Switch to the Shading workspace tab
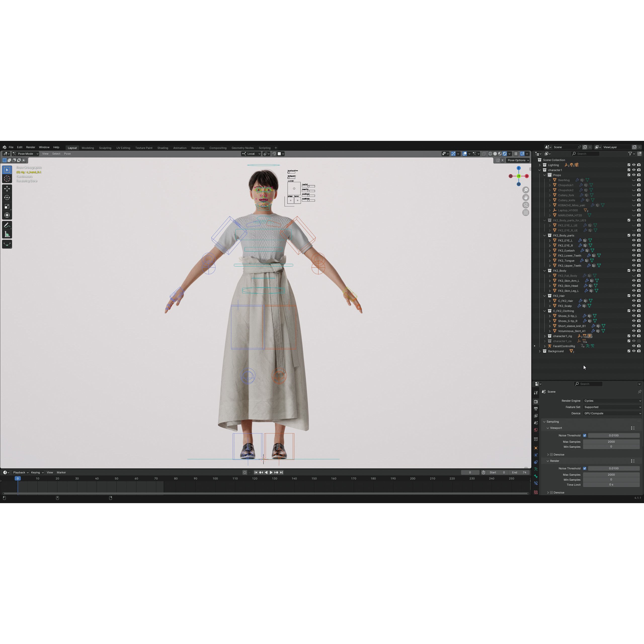Image resolution: width=644 pixels, height=644 pixels. tap(163, 148)
